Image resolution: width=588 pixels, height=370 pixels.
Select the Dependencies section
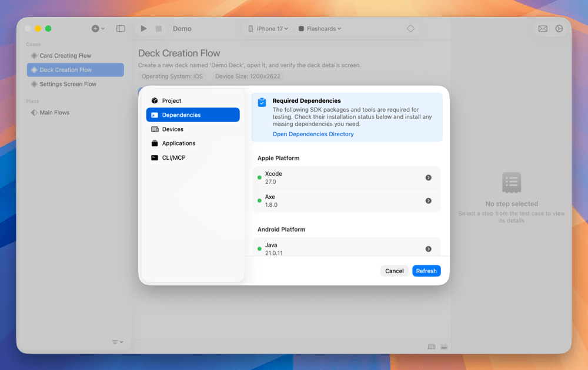[x=193, y=115]
